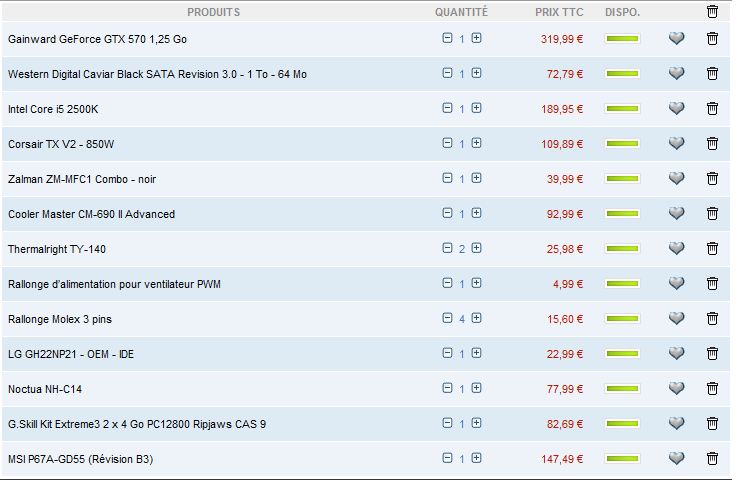Image resolution: width=736 pixels, height=480 pixels.
Task: Add Corsair TX V2 - 850W to wishlist heart
Action: [x=676, y=143]
